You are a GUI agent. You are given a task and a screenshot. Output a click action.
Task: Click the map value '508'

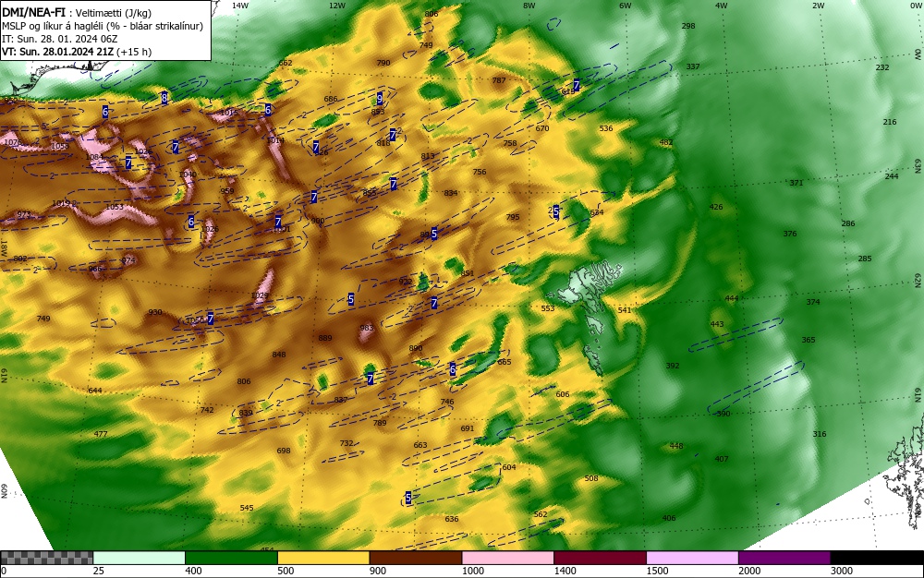click(591, 478)
